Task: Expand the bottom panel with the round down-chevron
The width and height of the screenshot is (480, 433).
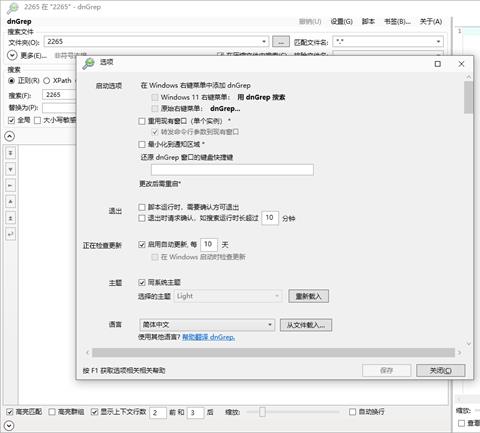Action: tap(9, 426)
